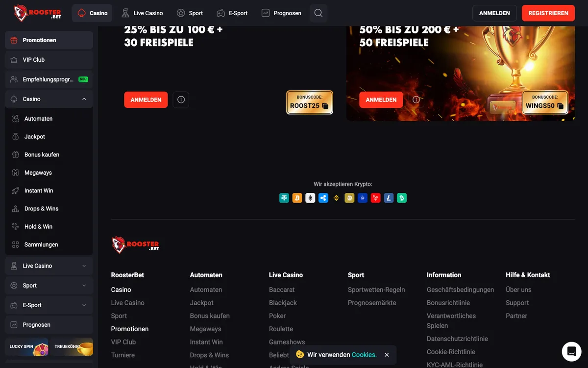Open footer link Bonusrichtlinie
The height and width of the screenshot is (368, 588).
(x=448, y=303)
